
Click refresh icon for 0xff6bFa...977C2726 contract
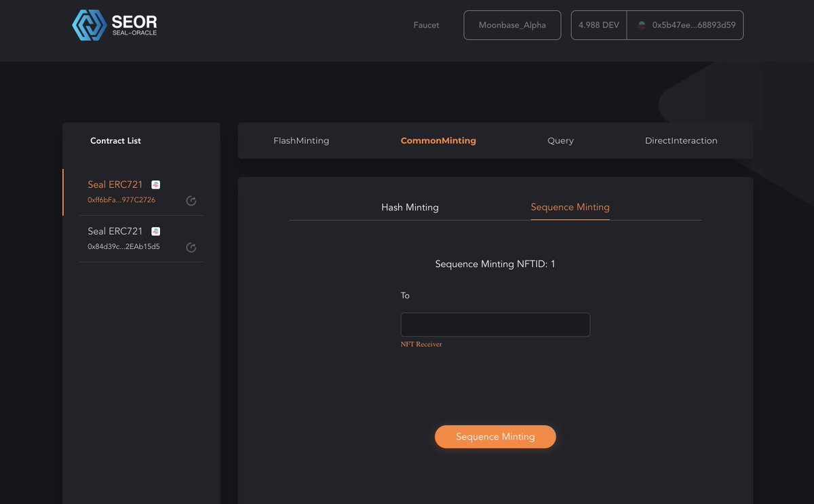pyautogui.click(x=191, y=201)
